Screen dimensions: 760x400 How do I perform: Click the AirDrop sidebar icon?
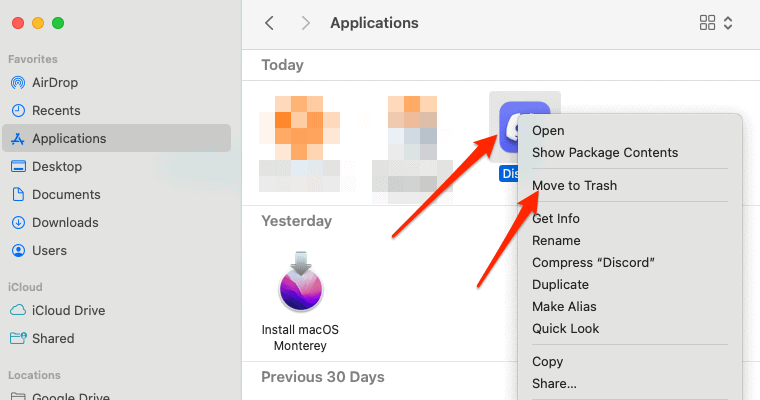tap(18, 83)
